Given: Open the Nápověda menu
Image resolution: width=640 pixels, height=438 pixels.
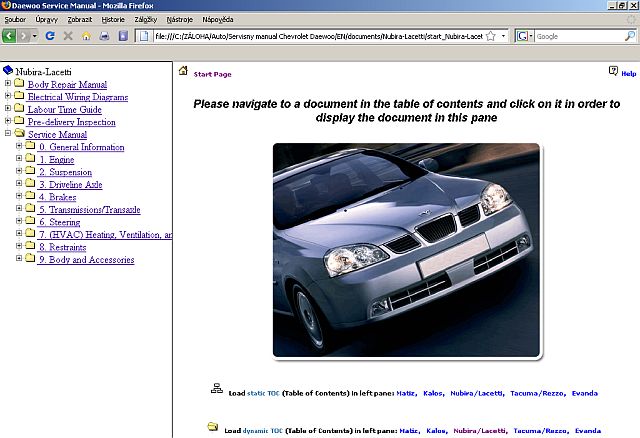Looking at the screenshot, I should pyautogui.click(x=218, y=20).
